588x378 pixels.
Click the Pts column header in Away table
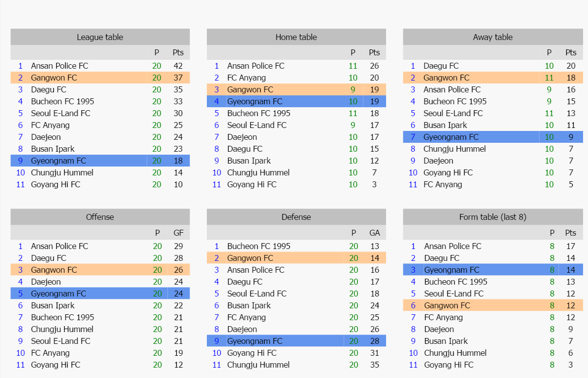coord(571,52)
